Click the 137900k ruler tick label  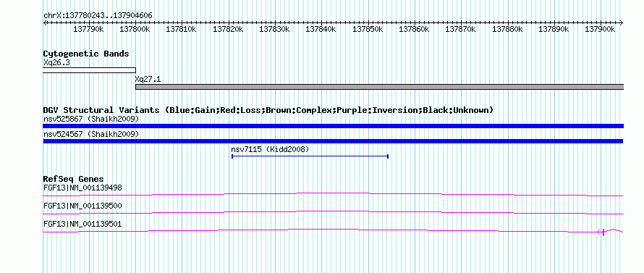click(x=601, y=29)
